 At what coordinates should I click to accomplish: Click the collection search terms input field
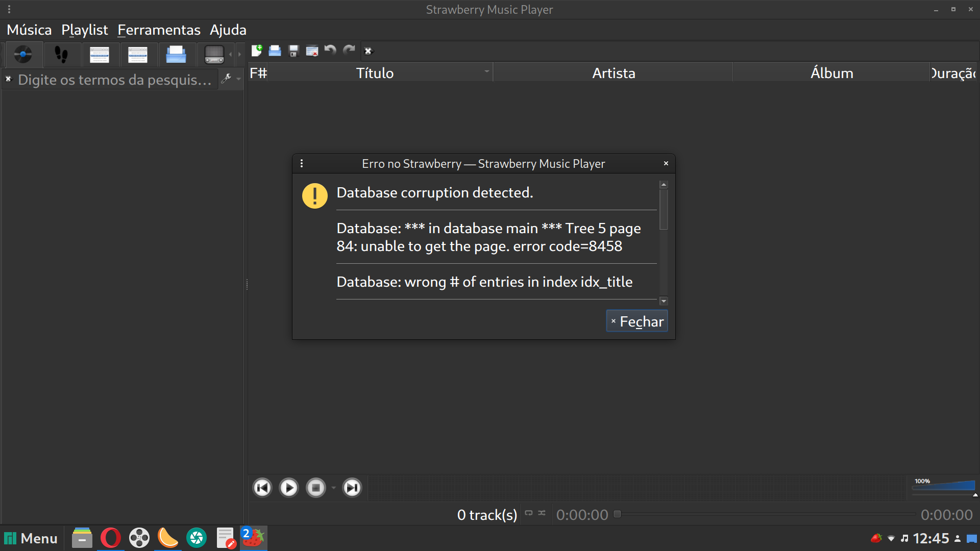pos(115,80)
